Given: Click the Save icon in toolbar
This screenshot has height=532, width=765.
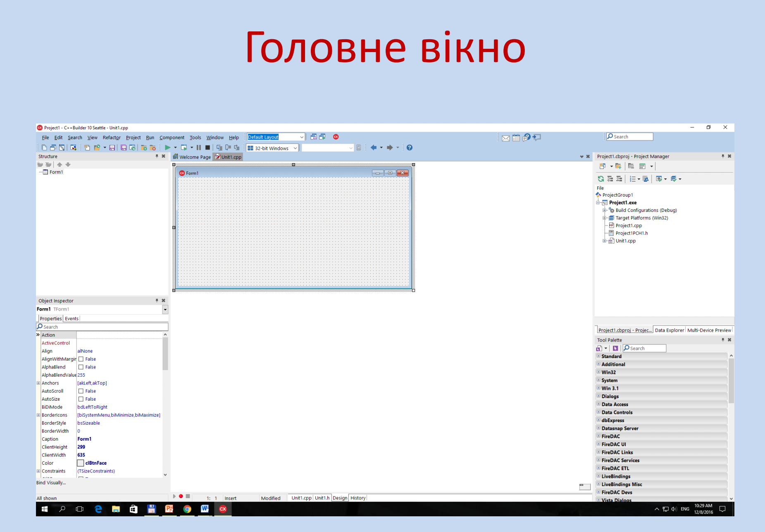Looking at the screenshot, I should (x=112, y=147).
